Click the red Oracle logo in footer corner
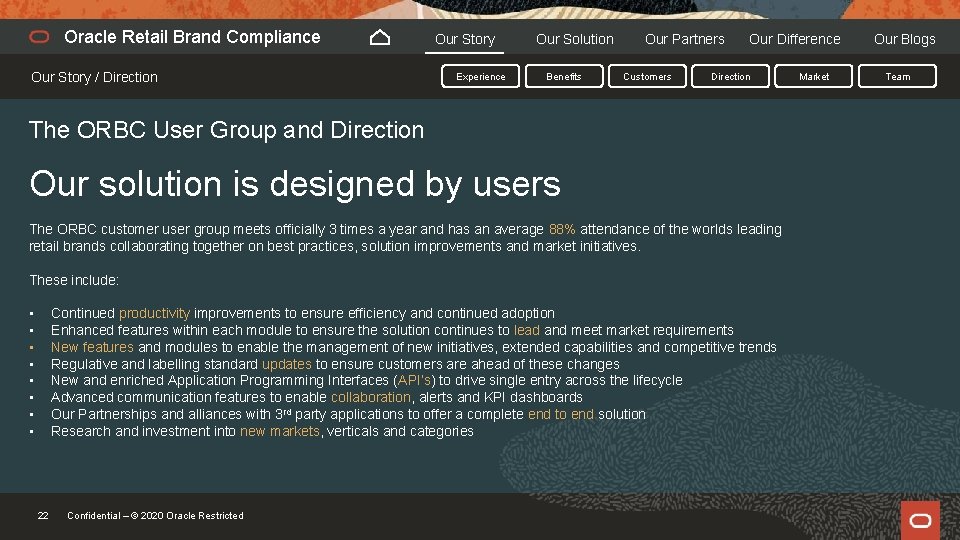Screen dimensions: 960x540 pos(920,520)
